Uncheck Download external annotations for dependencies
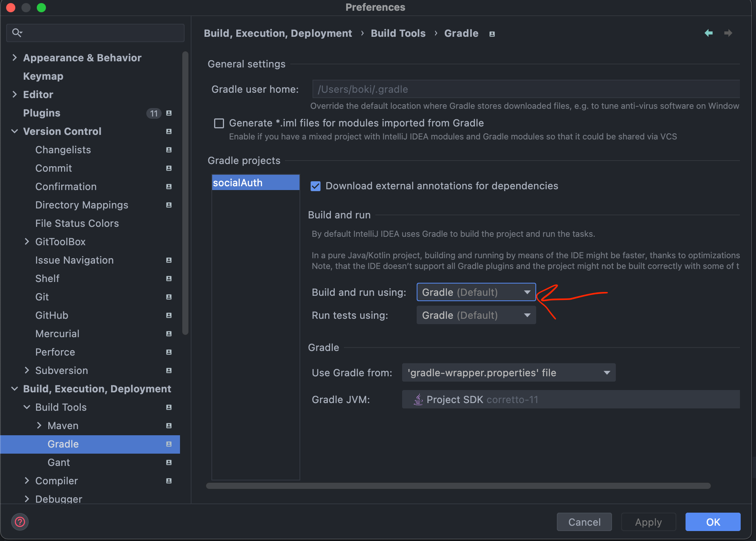 pos(316,186)
